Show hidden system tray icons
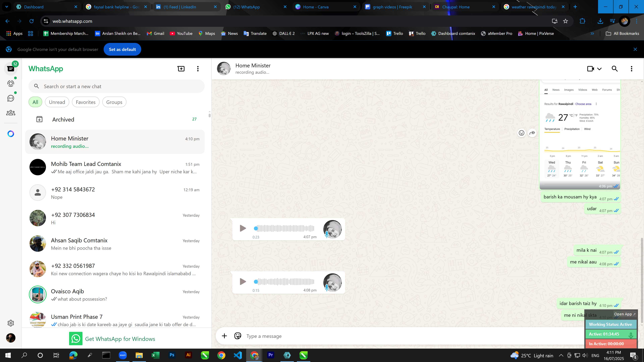 click(561, 355)
